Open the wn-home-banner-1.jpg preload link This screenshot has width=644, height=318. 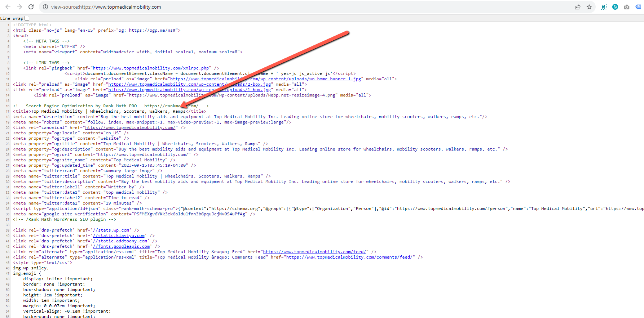[266, 79]
